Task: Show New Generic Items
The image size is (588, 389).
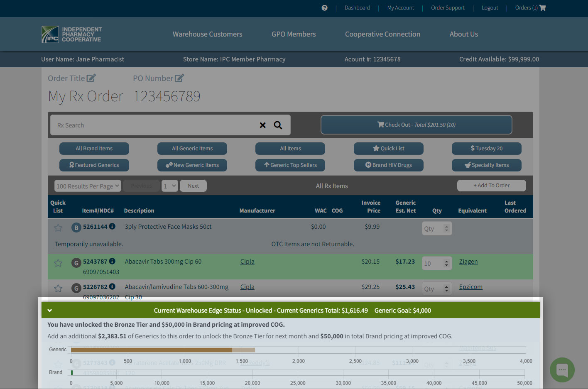Action: [x=192, y=165]
